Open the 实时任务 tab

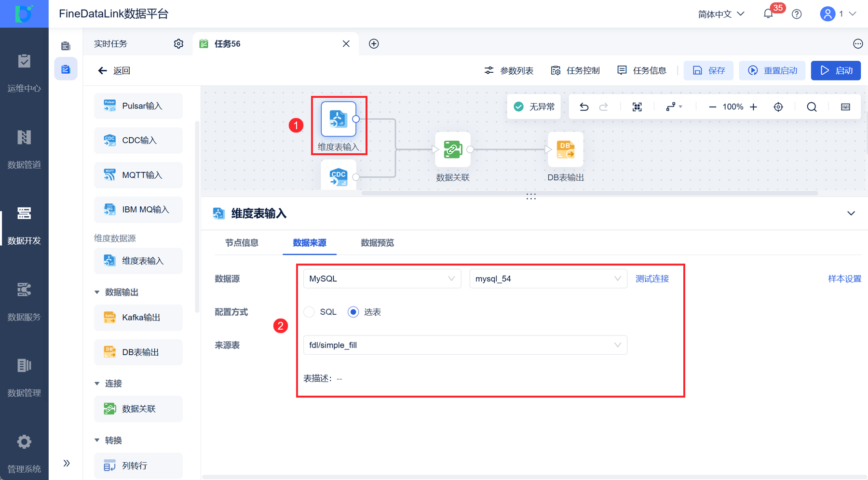(x=110, y=44)
